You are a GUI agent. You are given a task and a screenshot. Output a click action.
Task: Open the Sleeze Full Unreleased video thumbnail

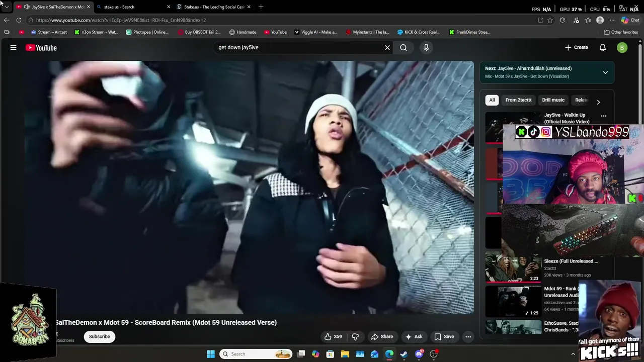(x=513, y=267)
